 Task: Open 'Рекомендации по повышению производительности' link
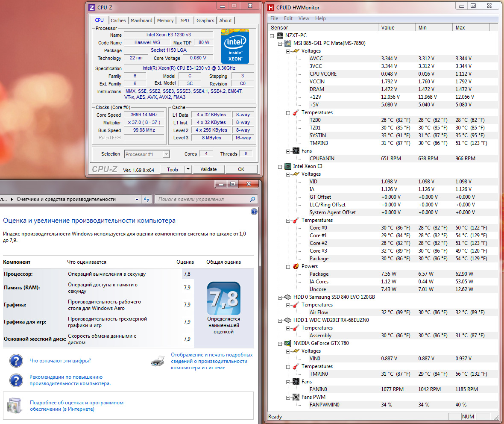tap(70, 380)
